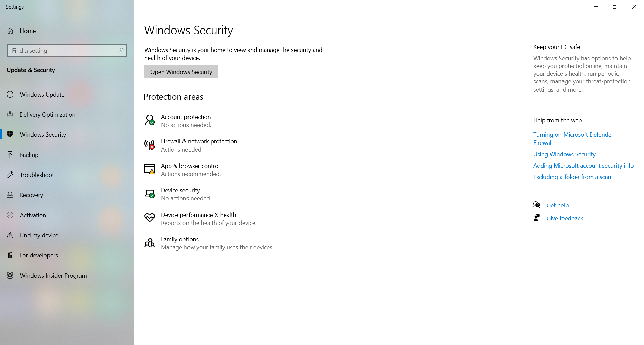Go to the Backup settings page

pyautogui.click(x=29, y=155)
